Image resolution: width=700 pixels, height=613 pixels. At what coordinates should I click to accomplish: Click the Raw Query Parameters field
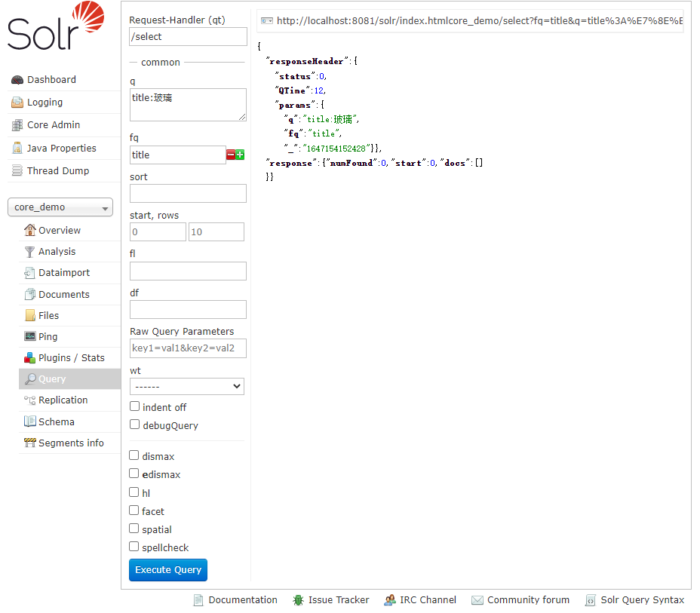coord(188,348)
